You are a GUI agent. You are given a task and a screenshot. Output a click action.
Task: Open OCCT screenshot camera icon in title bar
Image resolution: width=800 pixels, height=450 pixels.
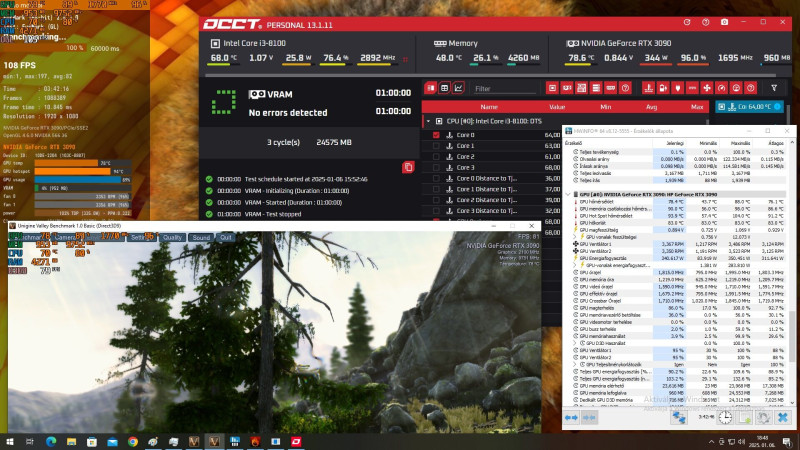pos(724,22)
